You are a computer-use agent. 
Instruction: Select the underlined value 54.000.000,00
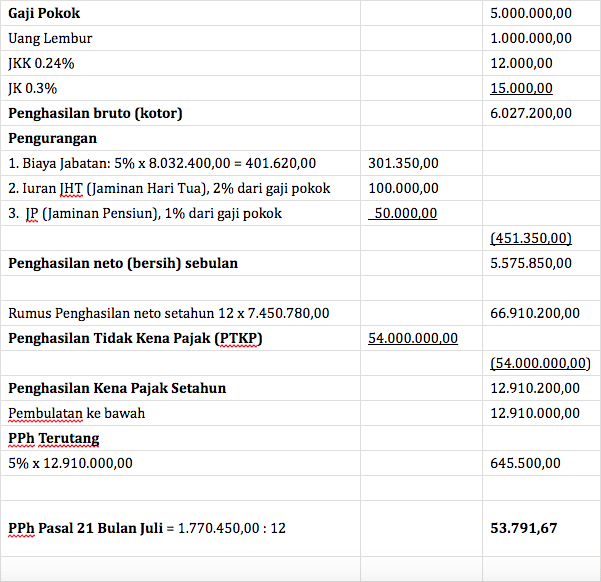point(413,338)
